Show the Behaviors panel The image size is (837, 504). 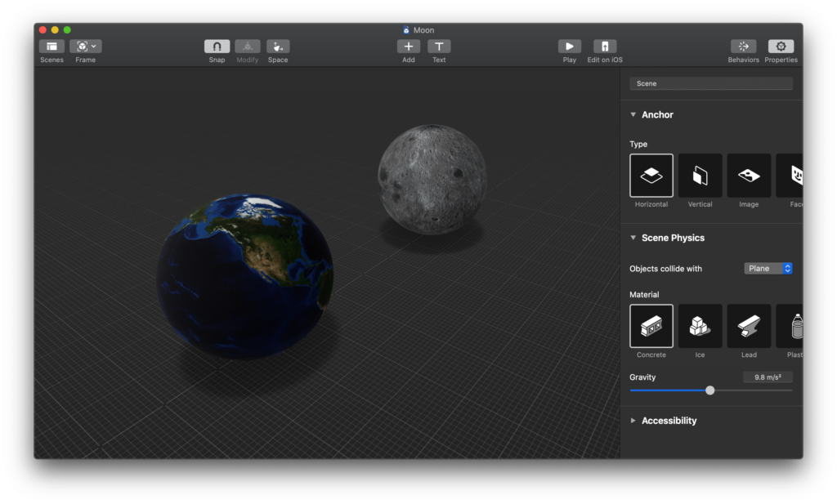coord(744,47)
